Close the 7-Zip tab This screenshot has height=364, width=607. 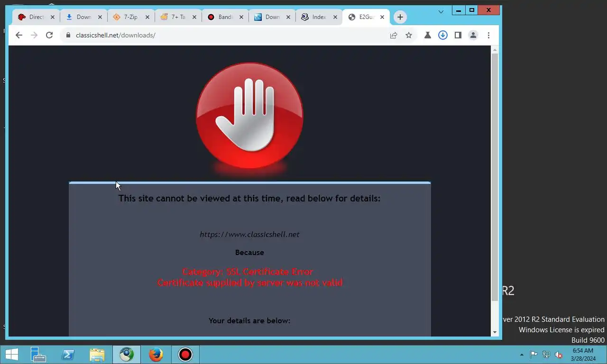(x=147, y=17)
